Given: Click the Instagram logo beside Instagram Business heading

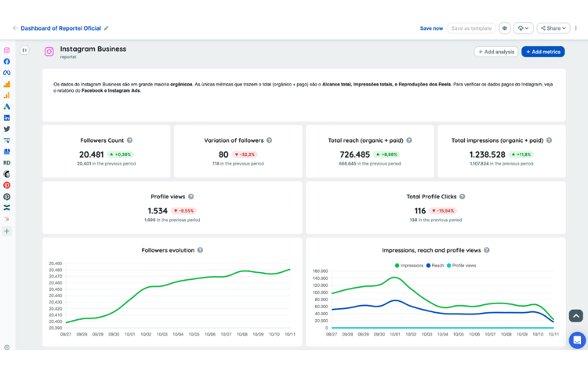Looking at the screenshot, I should tap(49, 52).
